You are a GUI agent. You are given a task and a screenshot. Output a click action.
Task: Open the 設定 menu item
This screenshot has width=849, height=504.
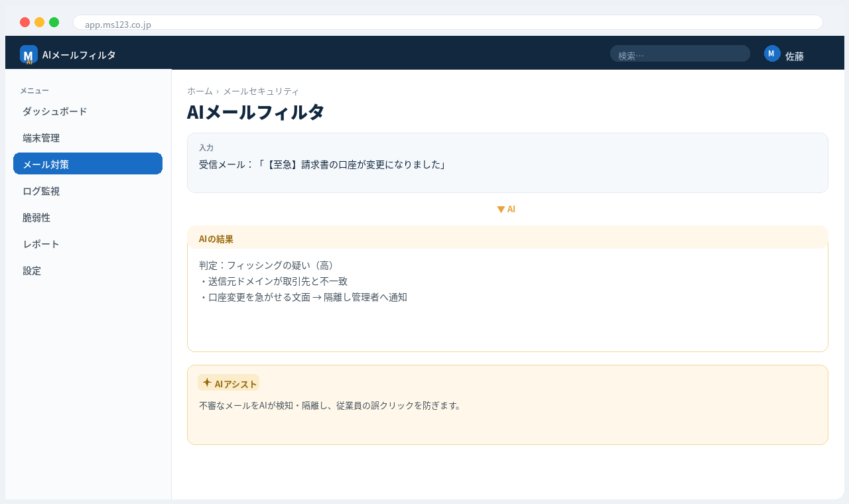88,271
